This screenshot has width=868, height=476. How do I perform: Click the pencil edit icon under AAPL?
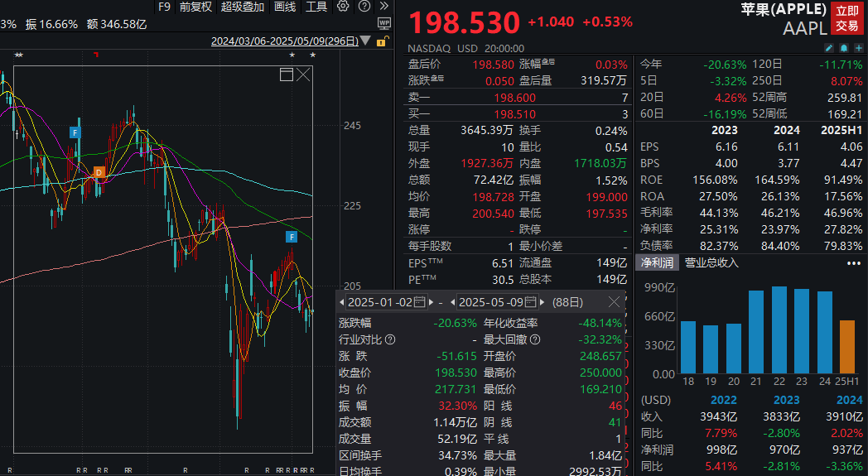coord(829,48)
